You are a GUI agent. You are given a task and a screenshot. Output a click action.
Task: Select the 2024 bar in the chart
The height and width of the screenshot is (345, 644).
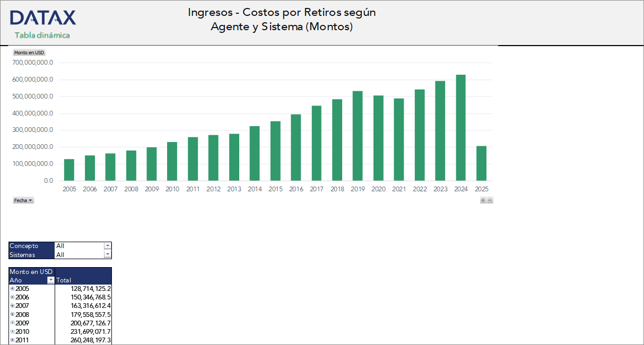[460, 128]
